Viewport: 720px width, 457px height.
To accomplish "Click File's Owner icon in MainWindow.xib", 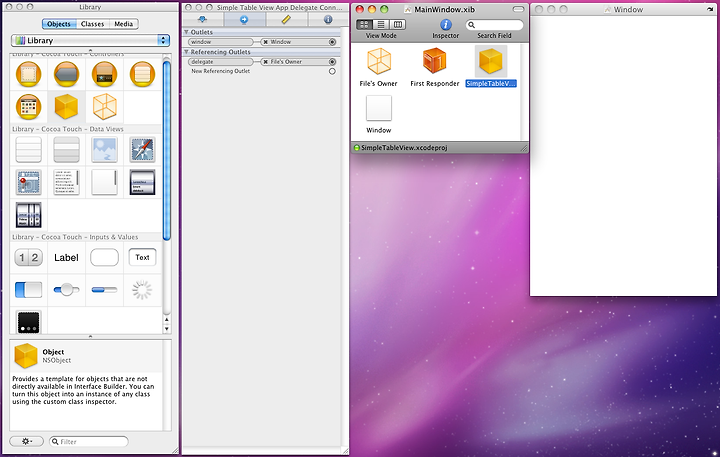I will click(379, 62).
